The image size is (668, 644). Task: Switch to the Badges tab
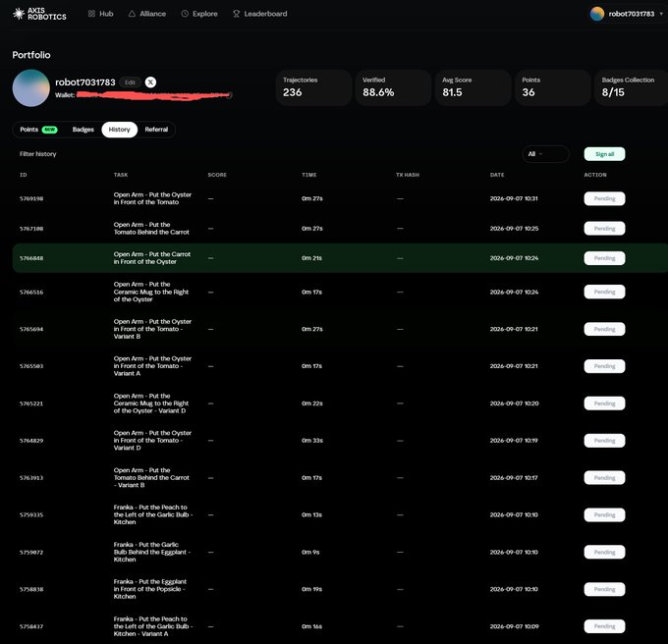[x=83, y=130]
